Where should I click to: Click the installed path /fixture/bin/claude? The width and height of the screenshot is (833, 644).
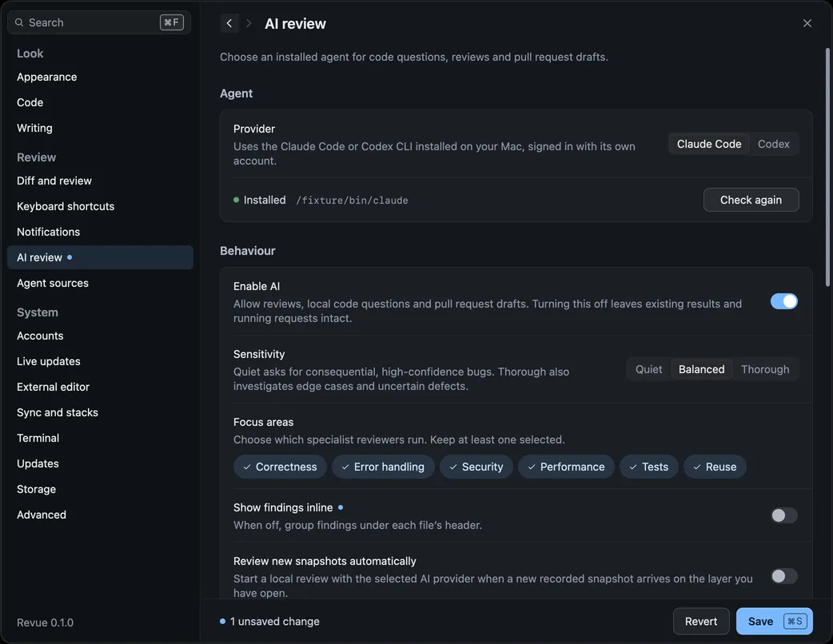[x=352, y=201]
